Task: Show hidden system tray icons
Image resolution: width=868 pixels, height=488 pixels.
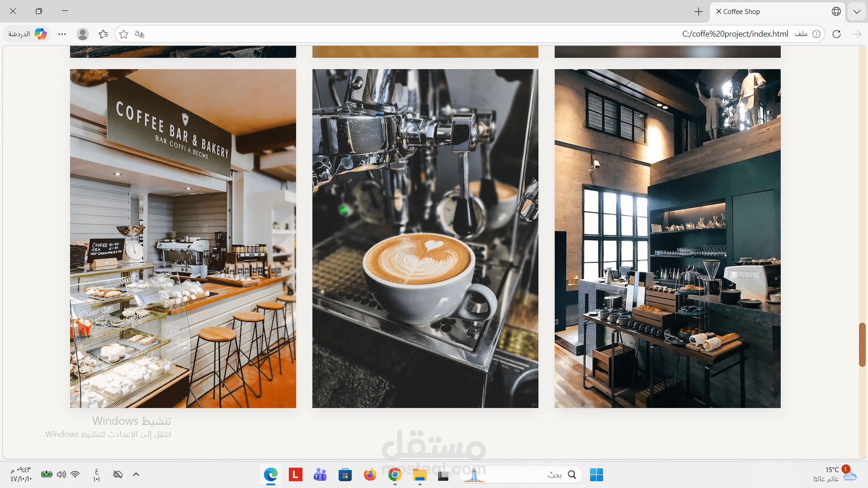Action: click(136, 474)
